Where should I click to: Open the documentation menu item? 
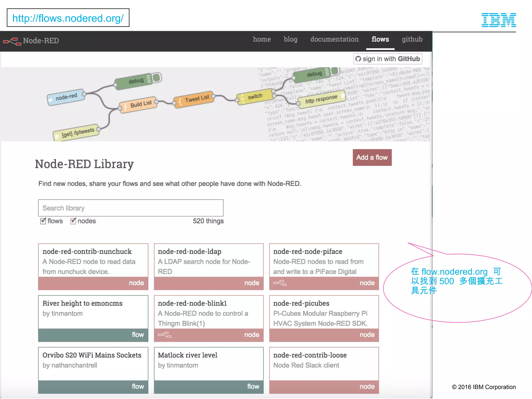[334, 39]
